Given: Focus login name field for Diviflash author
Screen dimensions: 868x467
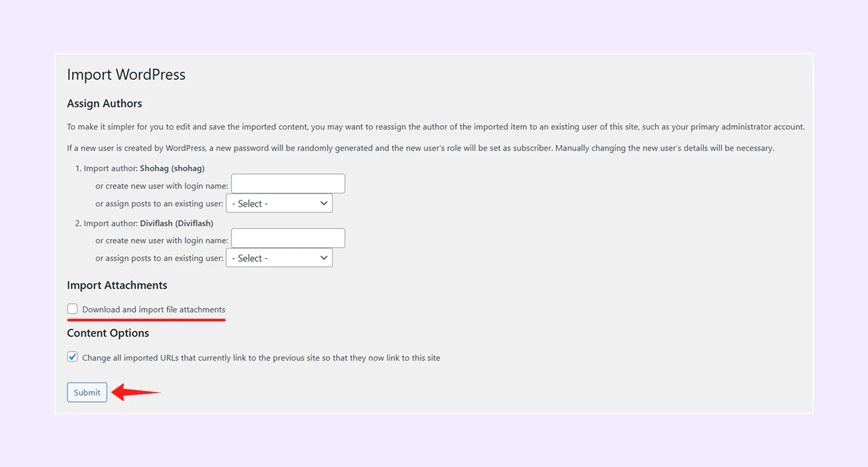Looking at the screenshot, I should [x=288, y=238].
